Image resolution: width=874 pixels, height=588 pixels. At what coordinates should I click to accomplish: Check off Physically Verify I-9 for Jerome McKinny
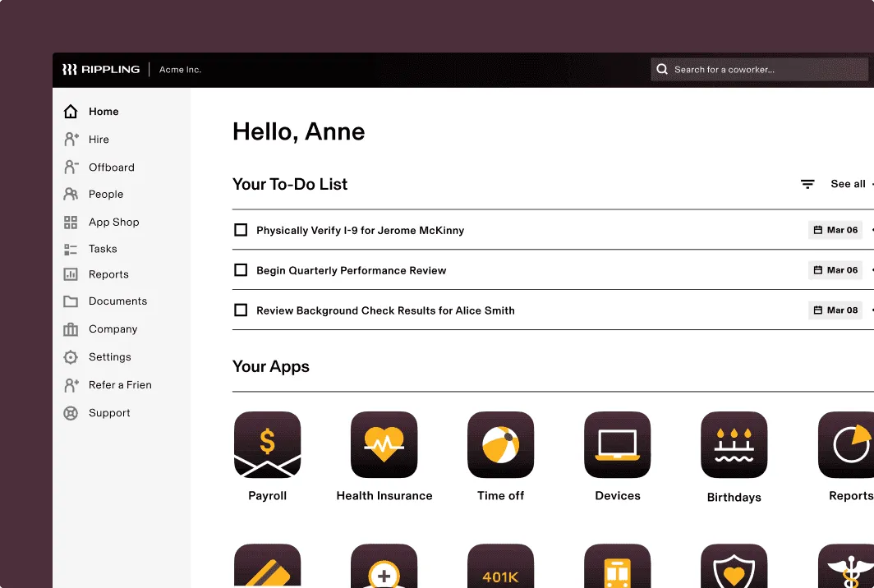click(241, 229)
